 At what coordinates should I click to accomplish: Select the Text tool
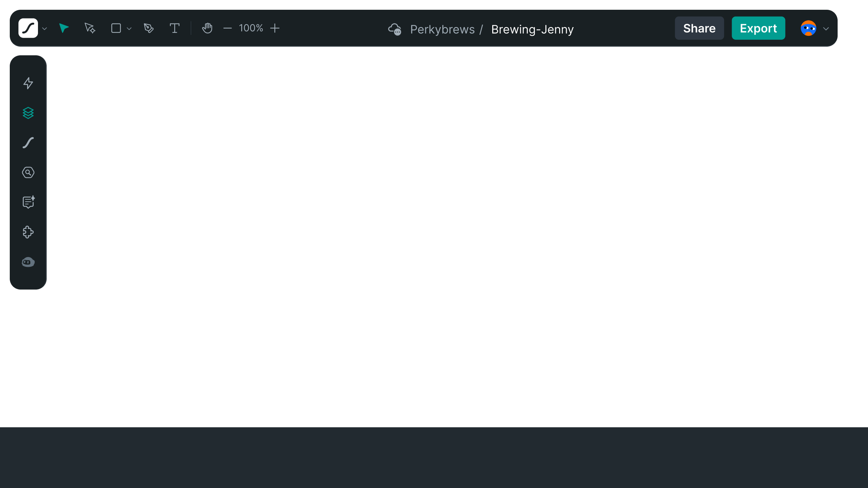click(175, 28)
